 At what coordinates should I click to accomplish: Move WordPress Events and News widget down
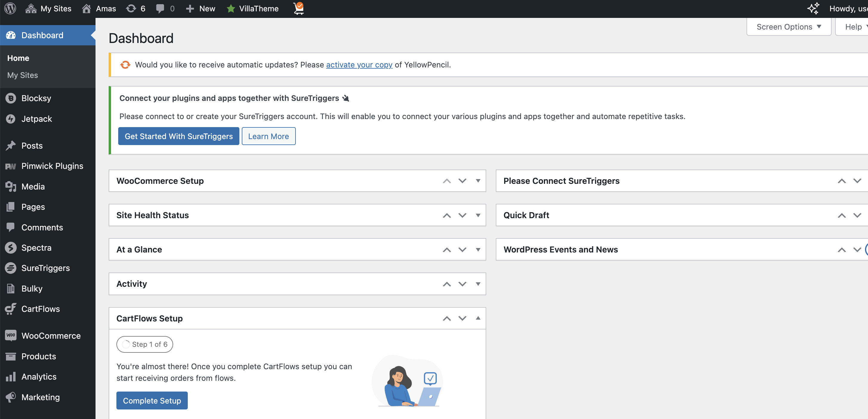[x=857, y=249]
